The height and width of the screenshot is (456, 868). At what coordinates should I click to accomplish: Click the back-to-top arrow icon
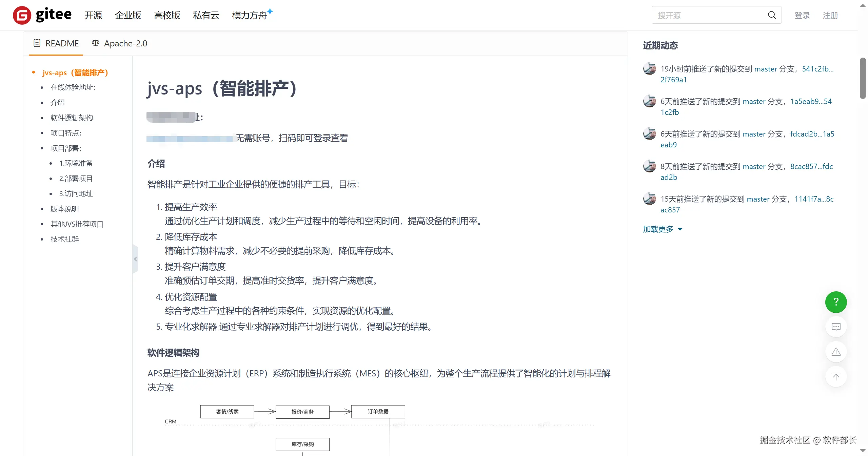pos(836,376)
